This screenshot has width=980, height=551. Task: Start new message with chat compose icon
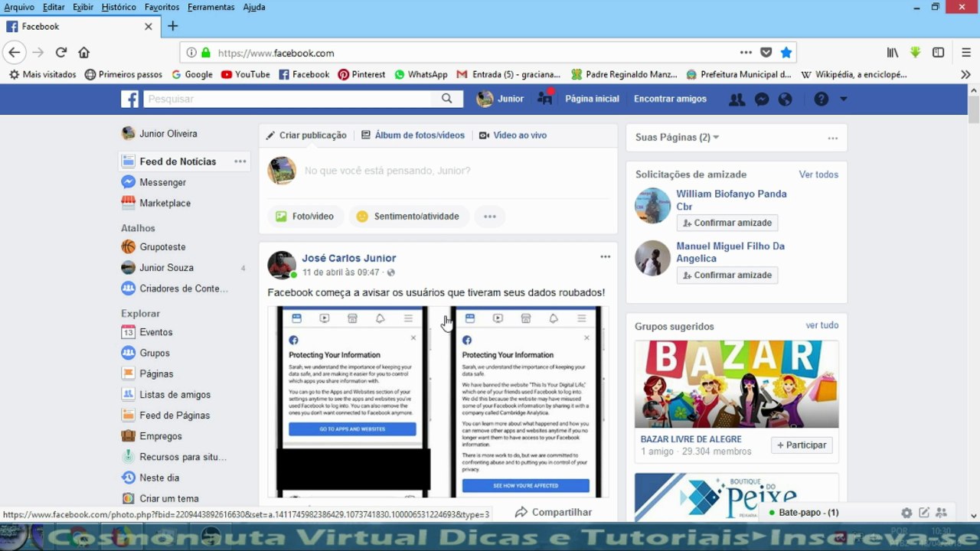(x=924, y=513)
